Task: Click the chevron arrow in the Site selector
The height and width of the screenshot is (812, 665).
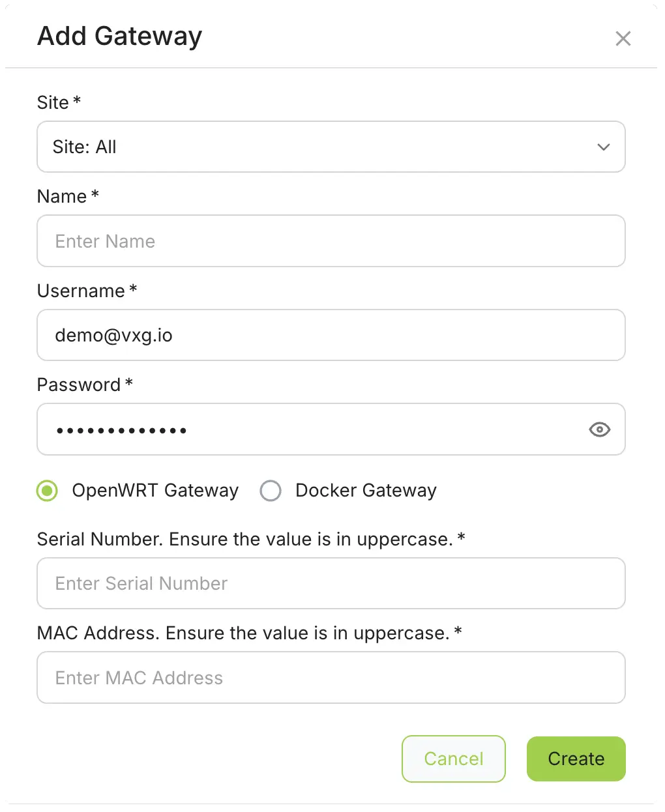Action: 603,147
